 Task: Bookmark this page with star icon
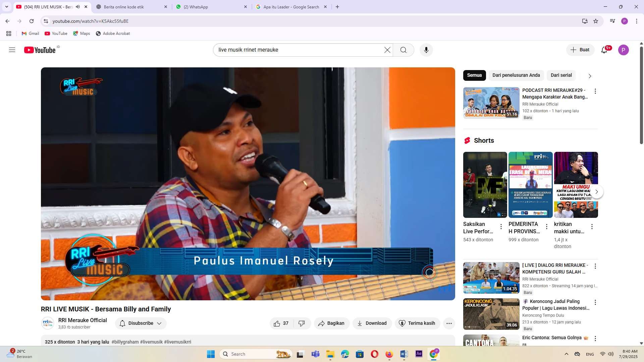596,21
